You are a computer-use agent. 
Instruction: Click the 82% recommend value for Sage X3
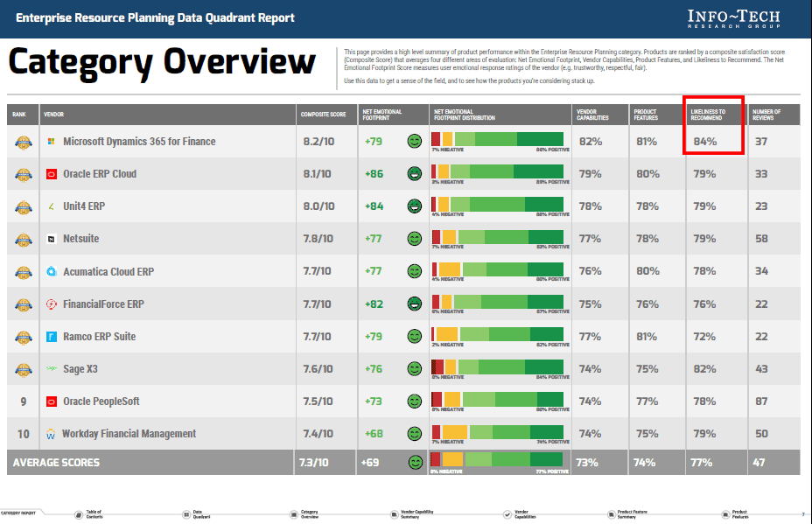point(704,368)
